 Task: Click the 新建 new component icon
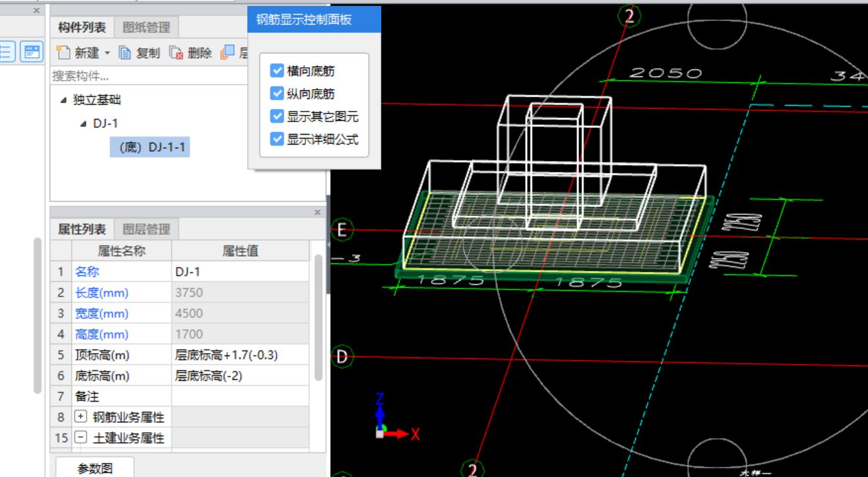pyautogui.click(x=63, y=53)
